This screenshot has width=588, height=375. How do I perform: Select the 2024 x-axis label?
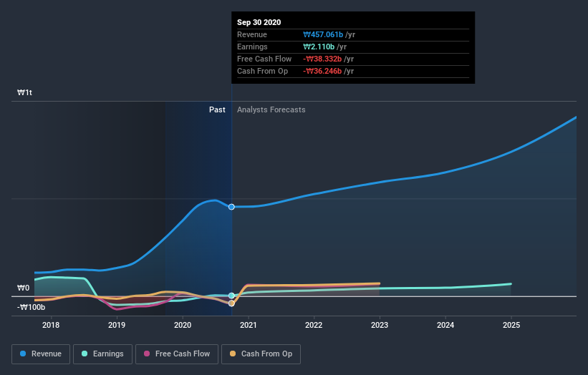[445, 325]
